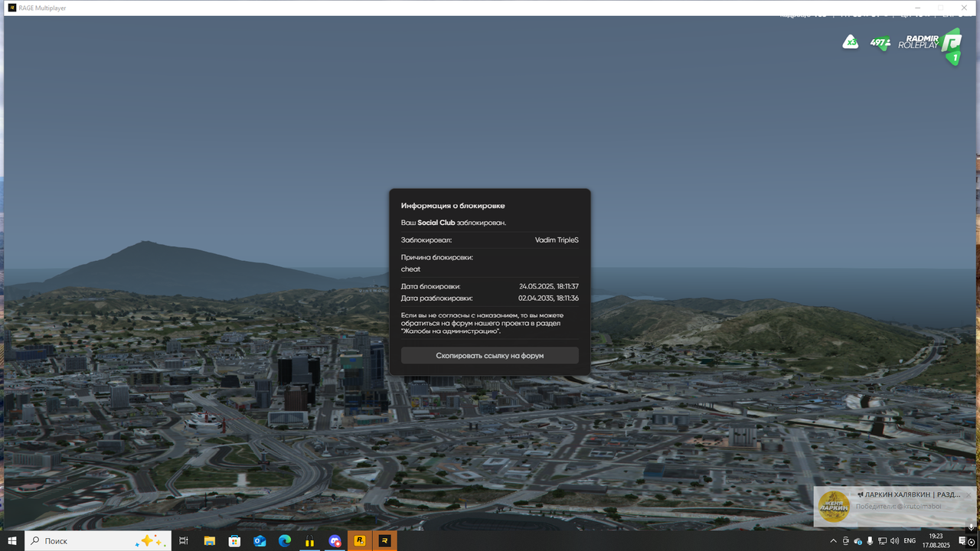Screen dimensions: 980x551
Task: Click the Женя Ларкин notification avatar
Action: 834,507
